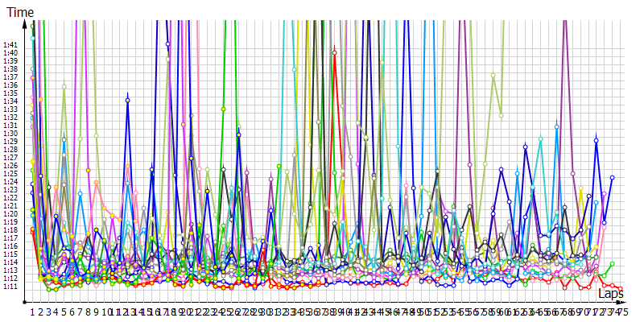Image resolution: width=644 pixels, height=322 pixels.
Task: Select the 1:11 label on the time axis
Action: tap(10, 287)
